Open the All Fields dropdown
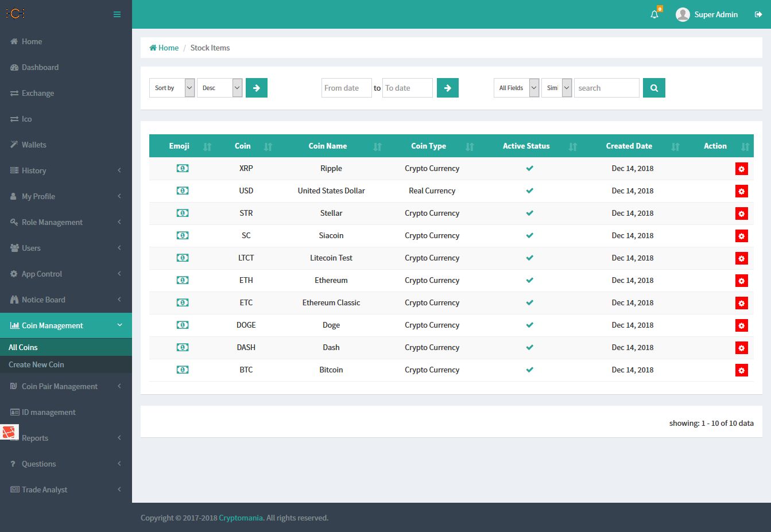Viewport: 771px width, 532px height. [x=516, y=88]
